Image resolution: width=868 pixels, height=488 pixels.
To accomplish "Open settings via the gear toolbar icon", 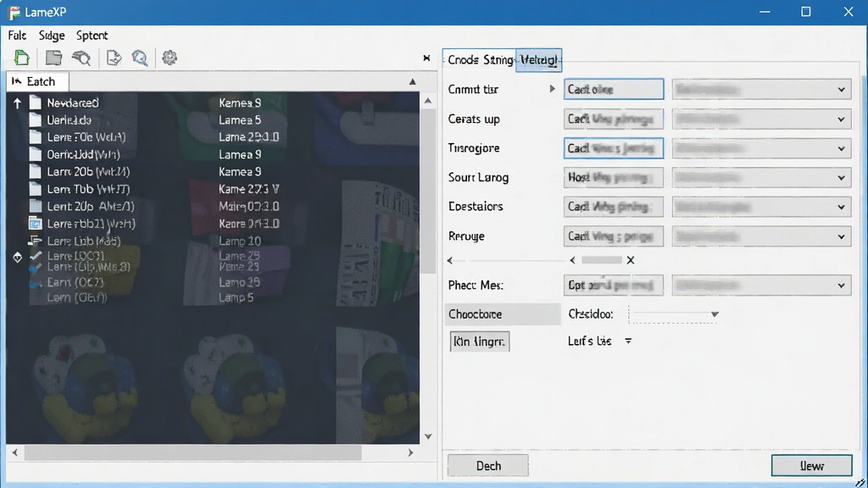I will 170,58.
